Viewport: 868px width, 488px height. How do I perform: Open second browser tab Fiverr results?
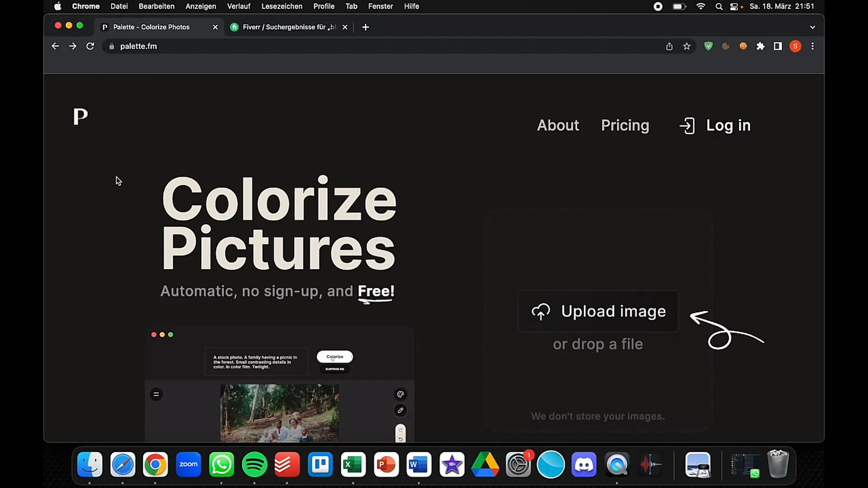(x=290, y=27)
